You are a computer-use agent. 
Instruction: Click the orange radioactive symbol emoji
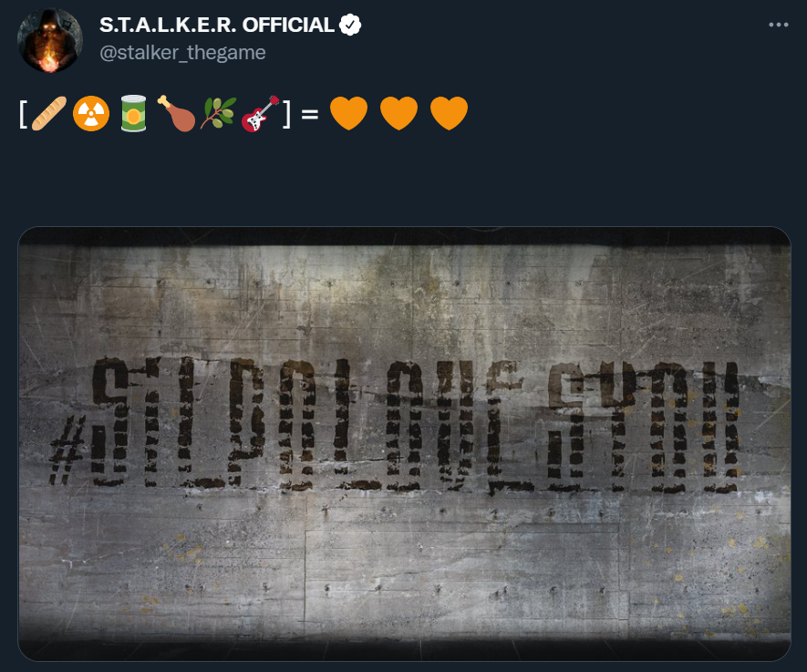click(91, 113)
